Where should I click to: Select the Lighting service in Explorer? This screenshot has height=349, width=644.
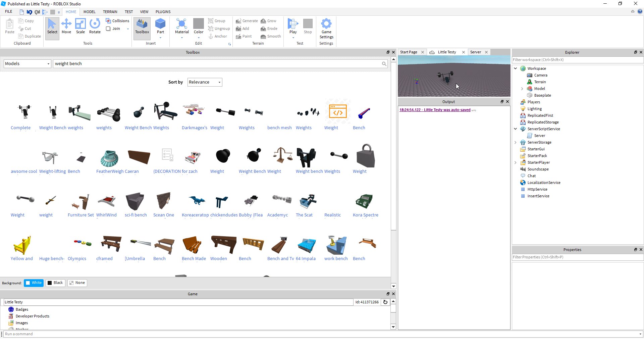tap(534, 109)
